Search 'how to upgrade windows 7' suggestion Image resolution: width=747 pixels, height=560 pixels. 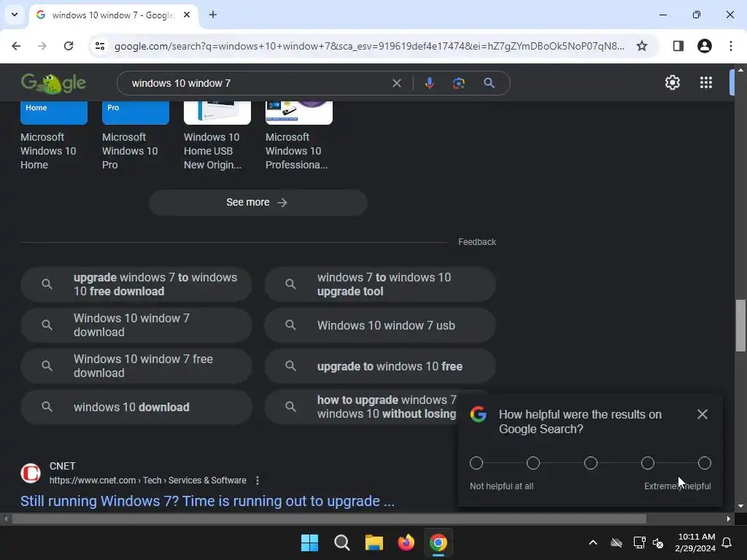tap(361, 407)
